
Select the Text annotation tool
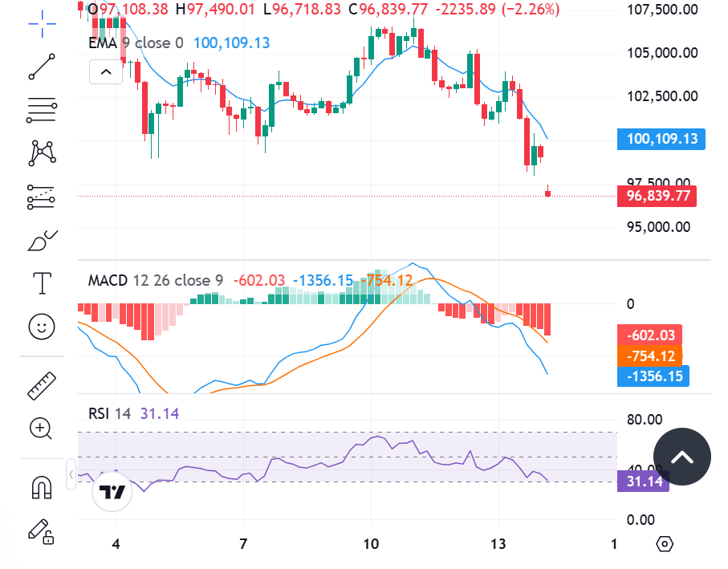tap(42, 283)
